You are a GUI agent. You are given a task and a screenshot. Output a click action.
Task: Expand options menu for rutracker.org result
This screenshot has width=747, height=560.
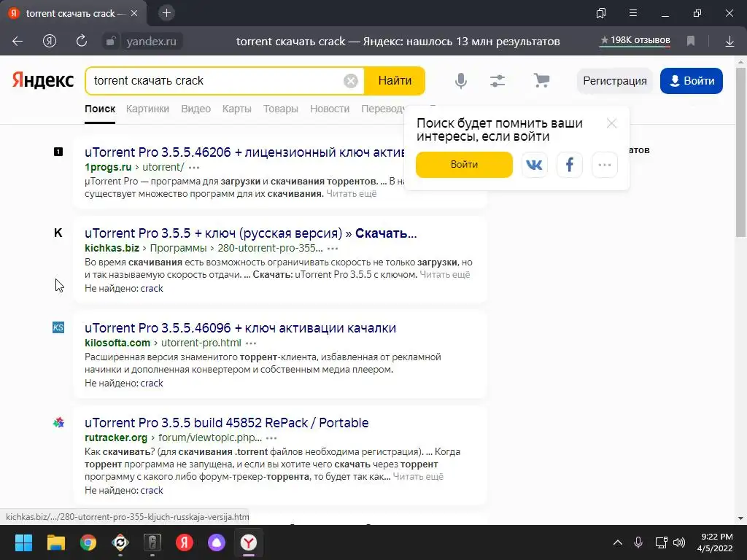click(x=271, y=438)
